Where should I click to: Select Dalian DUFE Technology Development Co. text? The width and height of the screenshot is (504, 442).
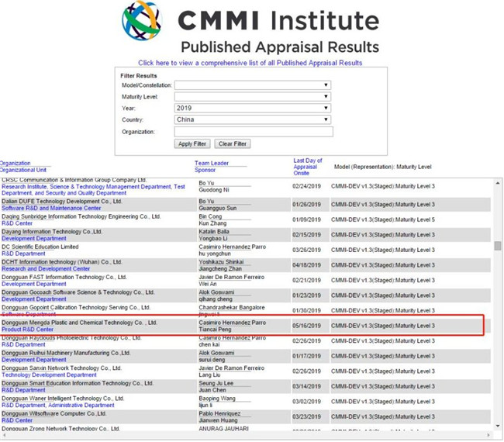coord(62,202)
